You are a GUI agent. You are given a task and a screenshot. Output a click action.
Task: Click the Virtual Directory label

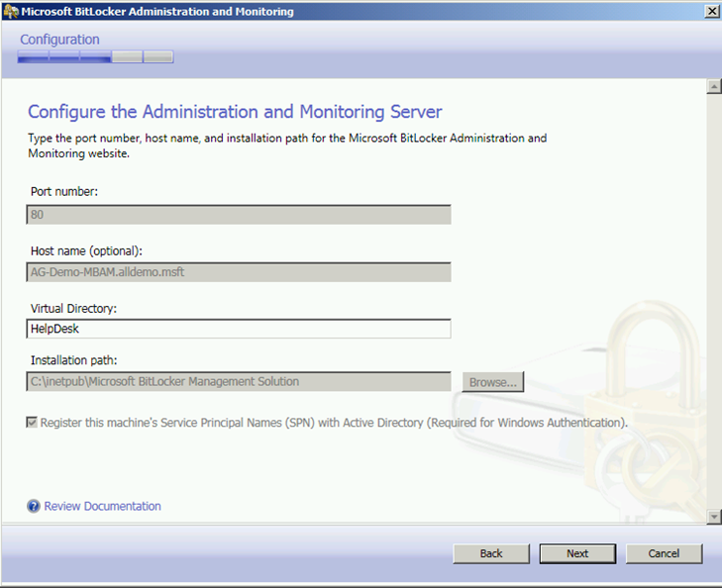[x=73, y=309]
